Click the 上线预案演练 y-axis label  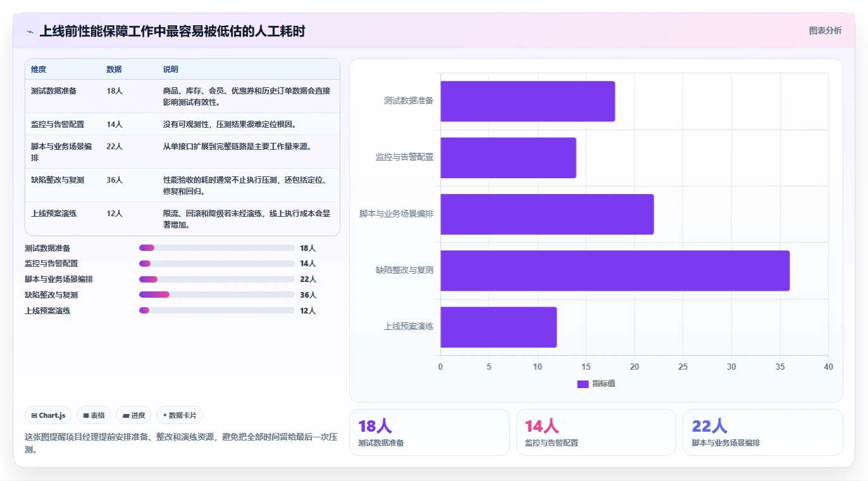point(409,327)
